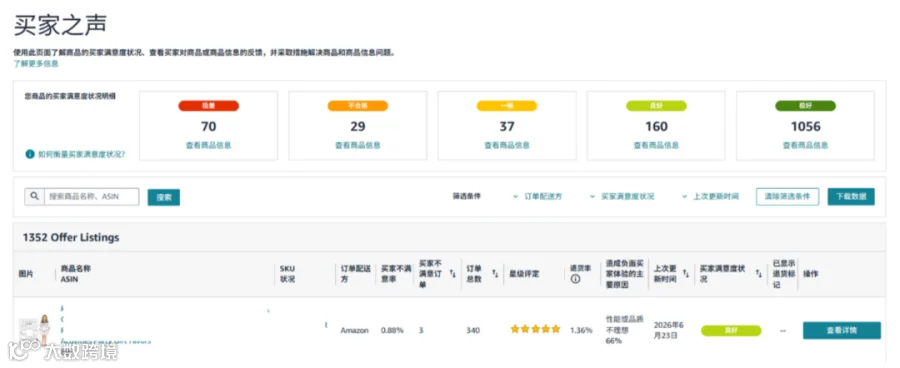Click the SKU 状况 column header
This screenshot has height=368, width=900.
coord(288,274)
